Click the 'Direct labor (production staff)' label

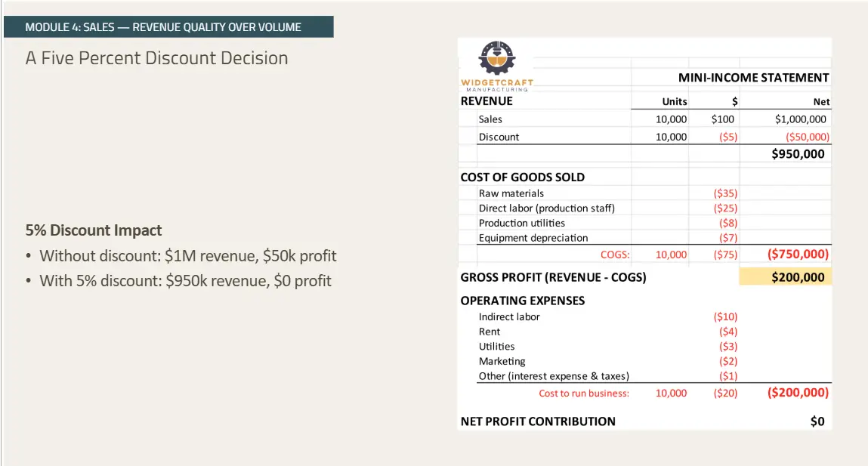546,208
